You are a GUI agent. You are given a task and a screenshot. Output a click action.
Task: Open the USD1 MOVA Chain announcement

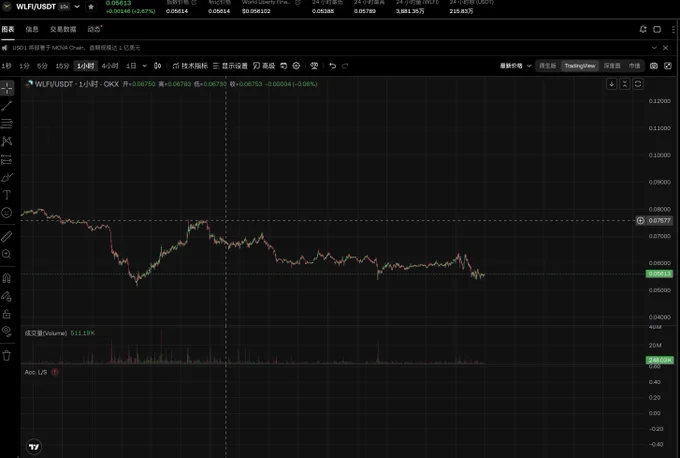[76, 48]
